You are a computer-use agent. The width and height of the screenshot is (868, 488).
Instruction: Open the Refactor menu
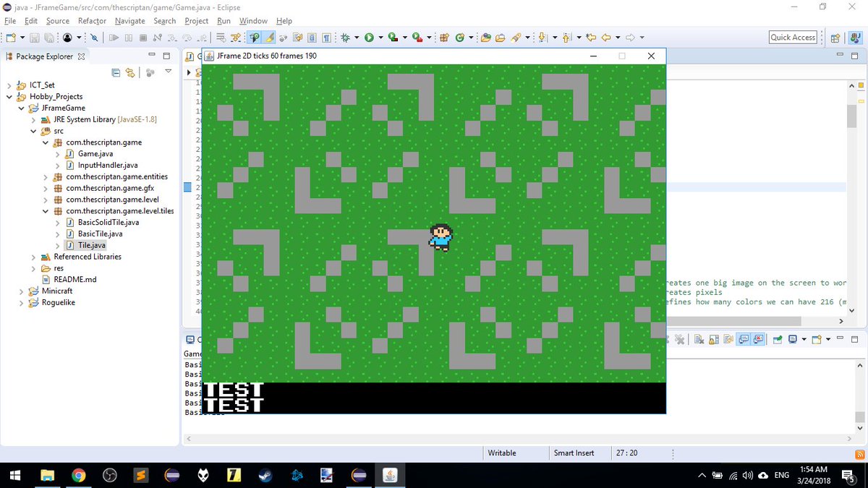click(92, 21)
